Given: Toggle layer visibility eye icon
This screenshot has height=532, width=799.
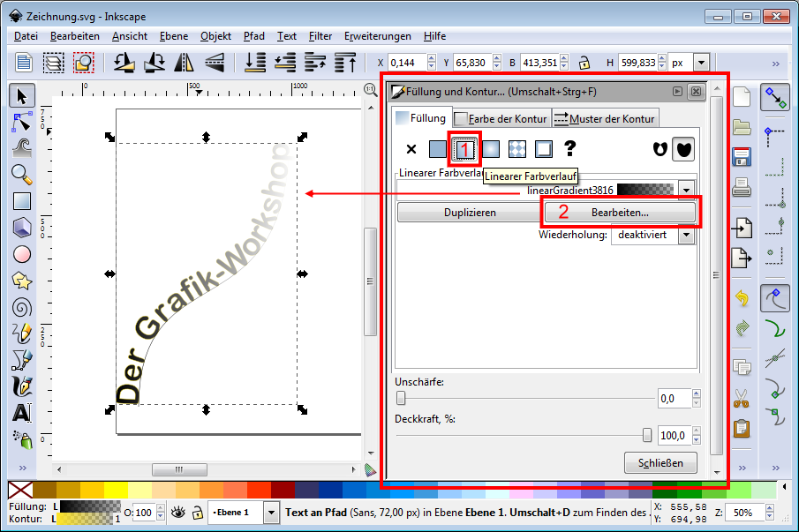Looking at the screenshot, I should point(177,513).
